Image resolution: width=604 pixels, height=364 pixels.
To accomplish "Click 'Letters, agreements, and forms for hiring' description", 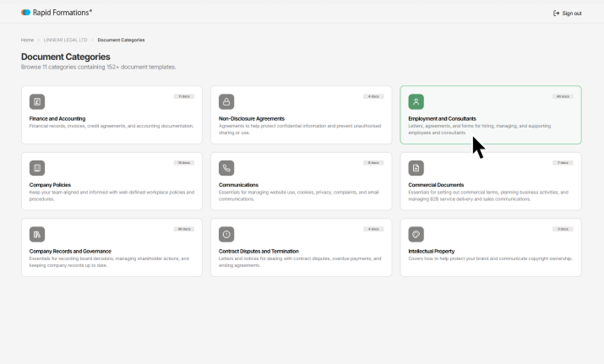I will click(x=480, y=129).
